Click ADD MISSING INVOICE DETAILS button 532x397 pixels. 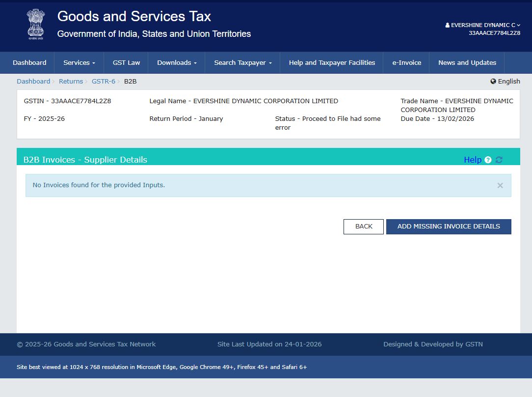(x=449, y=227)
